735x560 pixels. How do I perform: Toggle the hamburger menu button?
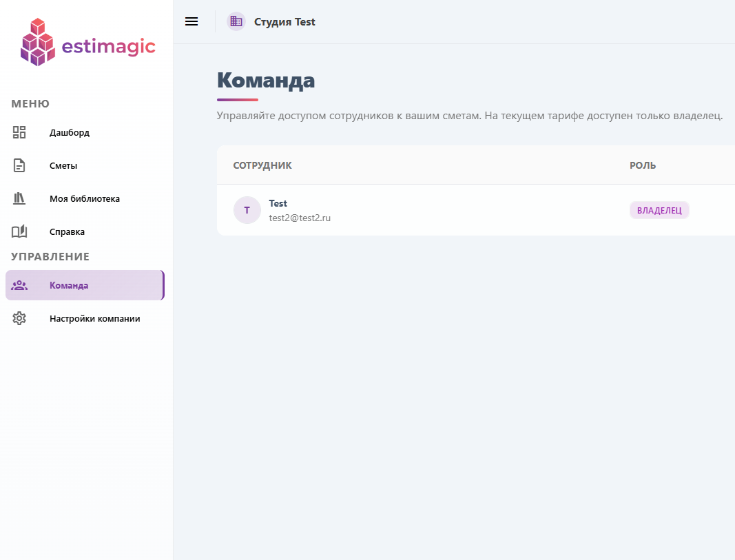(191, 21)
